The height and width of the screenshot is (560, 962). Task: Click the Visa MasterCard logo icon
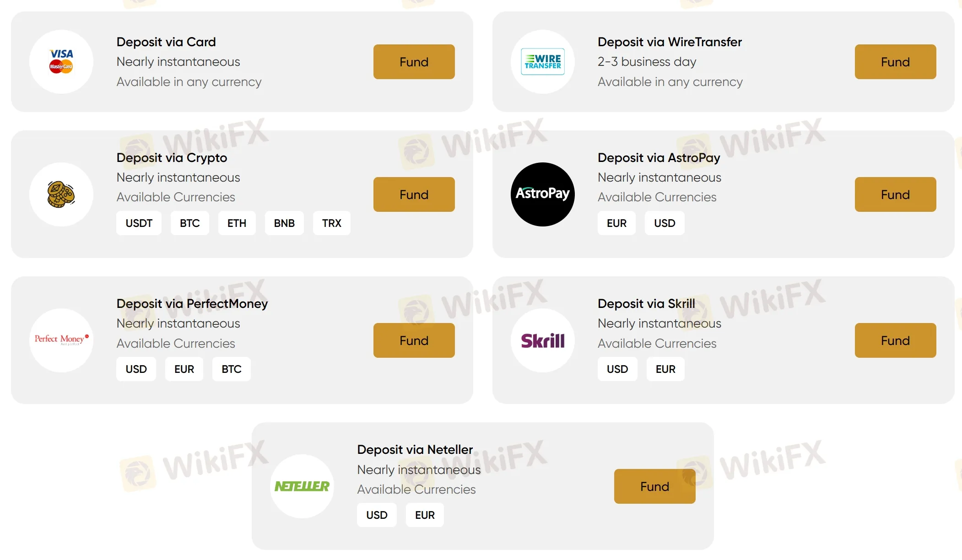click(61, 62)
